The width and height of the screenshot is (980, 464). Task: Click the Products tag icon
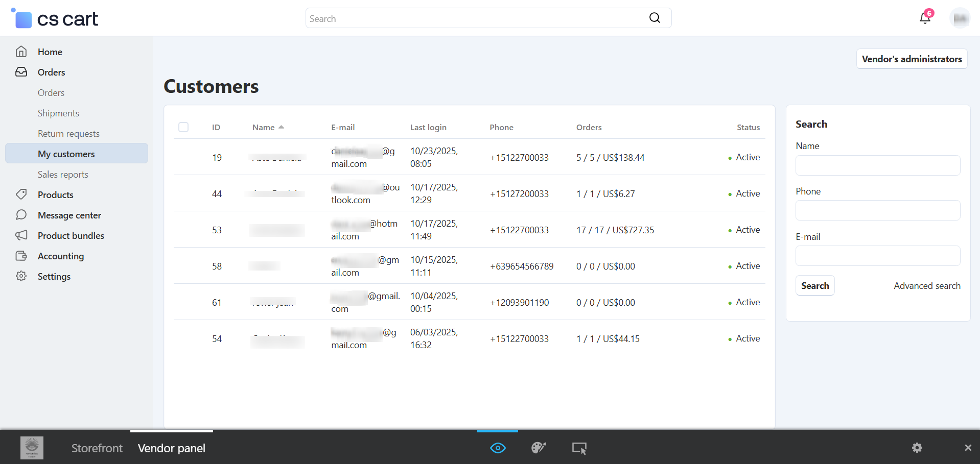click(21, 194)
